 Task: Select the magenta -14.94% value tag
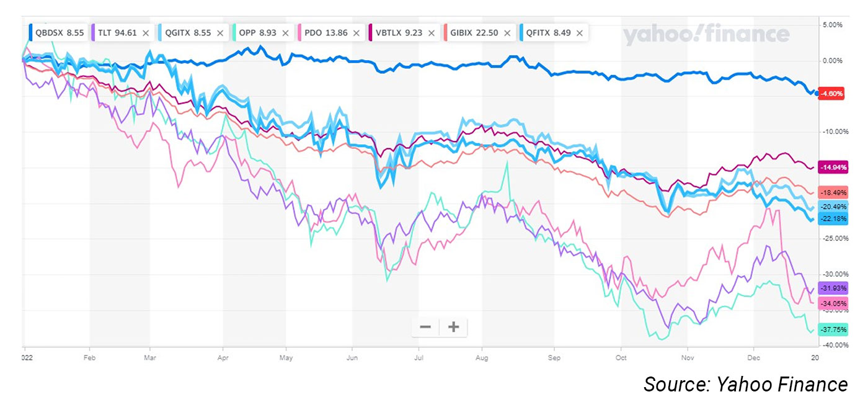click(x=833, y=167)
